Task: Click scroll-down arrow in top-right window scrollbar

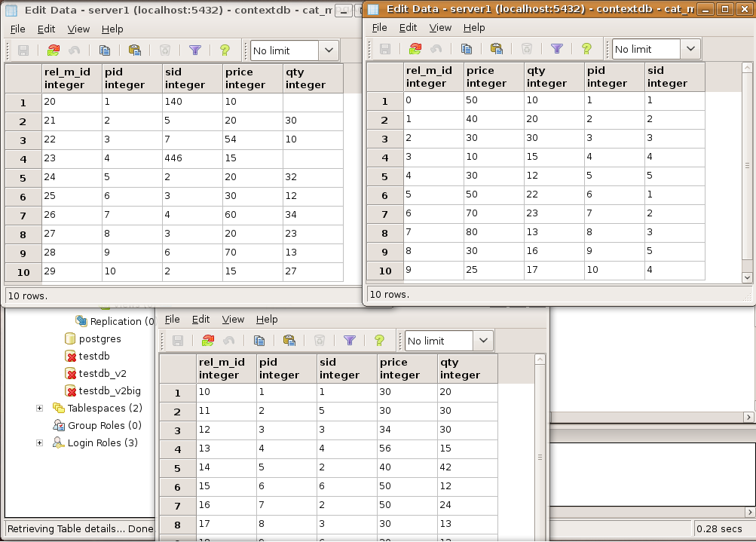Action: (747, 277)
